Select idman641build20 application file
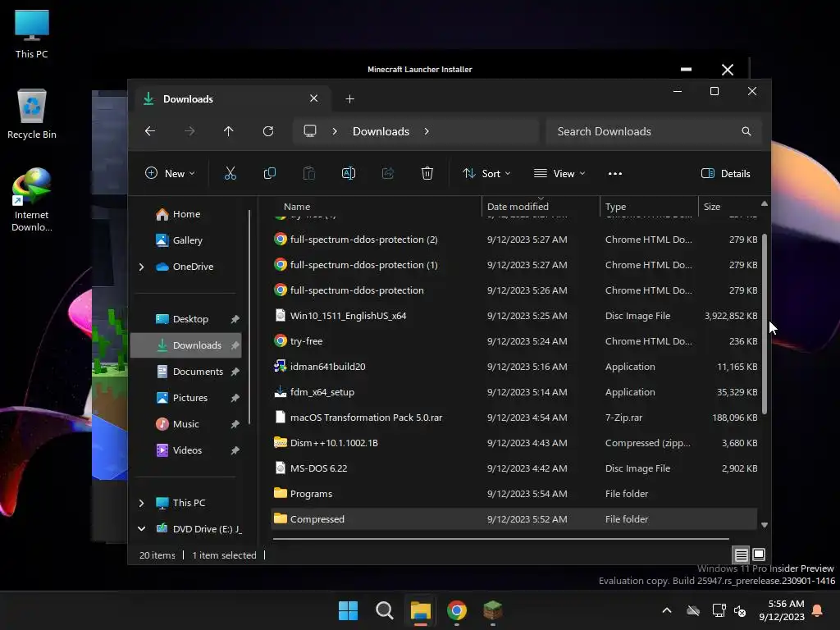The image size is (840, 630). 514,367
